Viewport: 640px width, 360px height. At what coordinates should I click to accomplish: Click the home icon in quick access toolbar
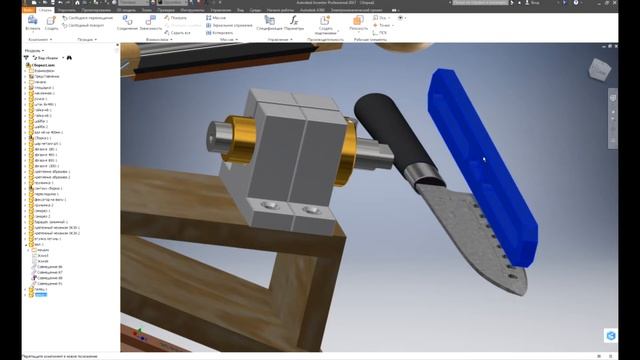pyautogui.click(x=77, y=2)
